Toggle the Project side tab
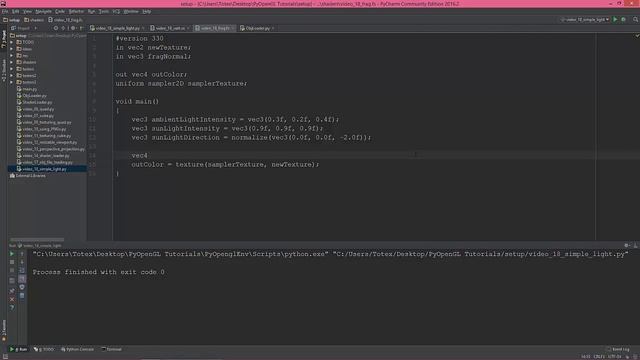Viewport: 640px width, 360px height. pyautogui.click(x=4, y=40)
